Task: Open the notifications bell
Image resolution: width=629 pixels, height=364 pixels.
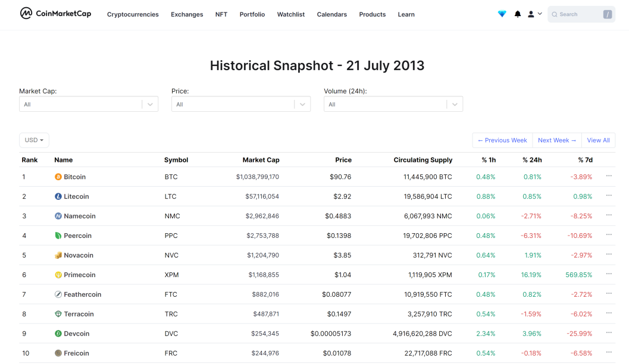Action: pyautogui.click(x=518, y=14)
